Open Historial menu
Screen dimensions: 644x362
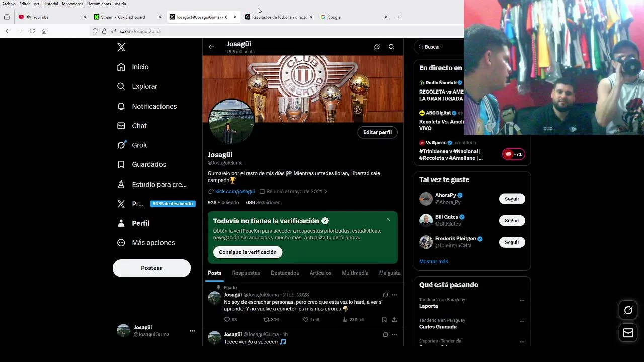pyautogui.click(x=50, y=4)
